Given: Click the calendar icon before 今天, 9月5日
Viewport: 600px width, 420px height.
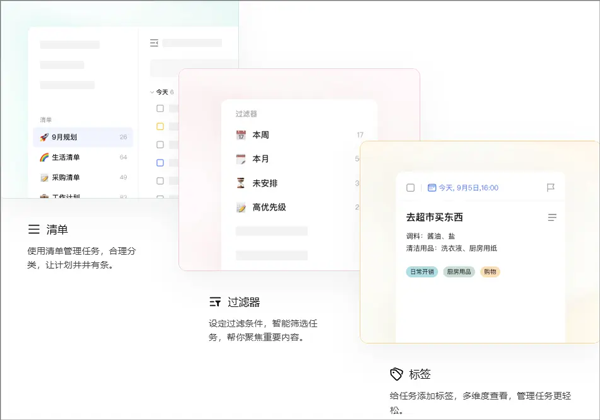Looking at the screenshot, I should click(432, 187).
